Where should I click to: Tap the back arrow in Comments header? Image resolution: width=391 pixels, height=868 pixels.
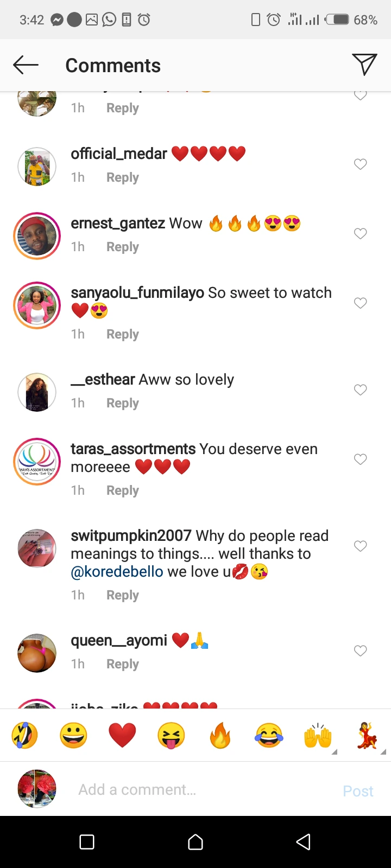pos(26,66)
